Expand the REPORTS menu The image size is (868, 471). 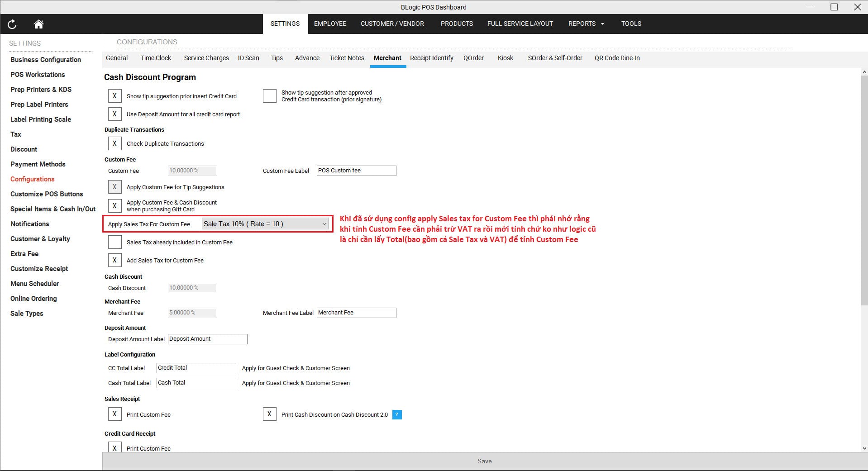(586, 24)
